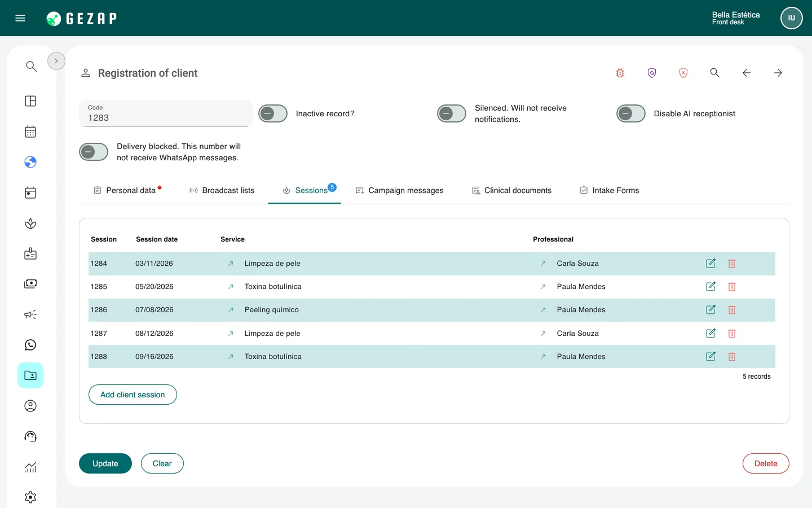Delete session 1286 with trash icon
This screenshot has width=812, height=508.
732,310
